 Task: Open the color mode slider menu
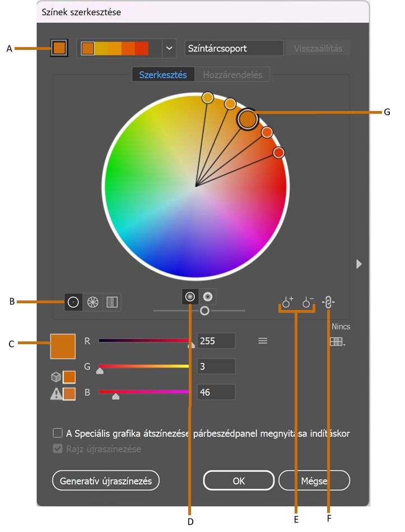(x=263, y=340)
